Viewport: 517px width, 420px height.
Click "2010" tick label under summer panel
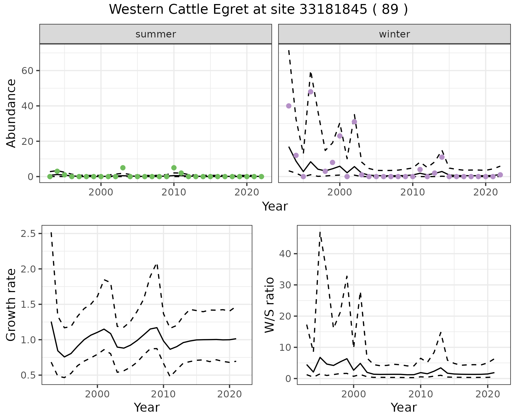[174, 192]
